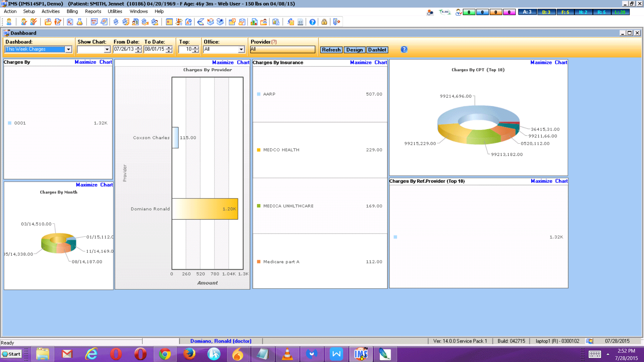
Task: Click the Refresh button
Action: point(331,50)
